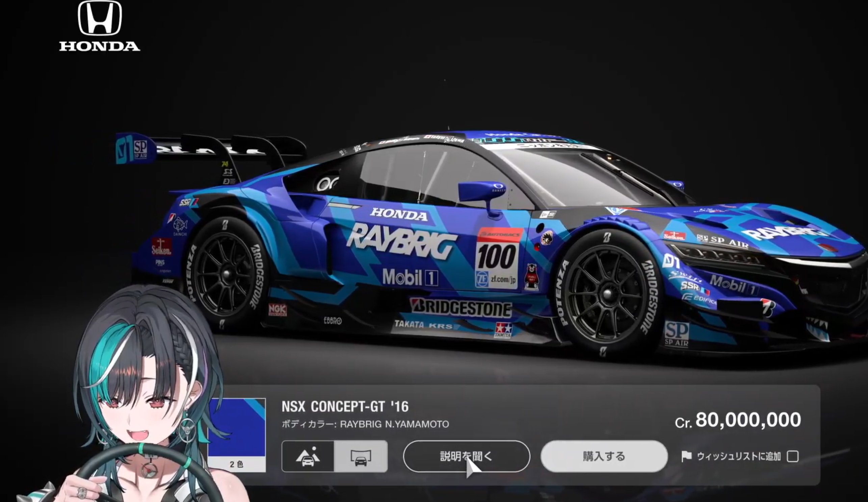868x502 pixels.
Task: Click the car's front Bridgestone wheel
Action: pyautogui.click(x=607, y=294)
